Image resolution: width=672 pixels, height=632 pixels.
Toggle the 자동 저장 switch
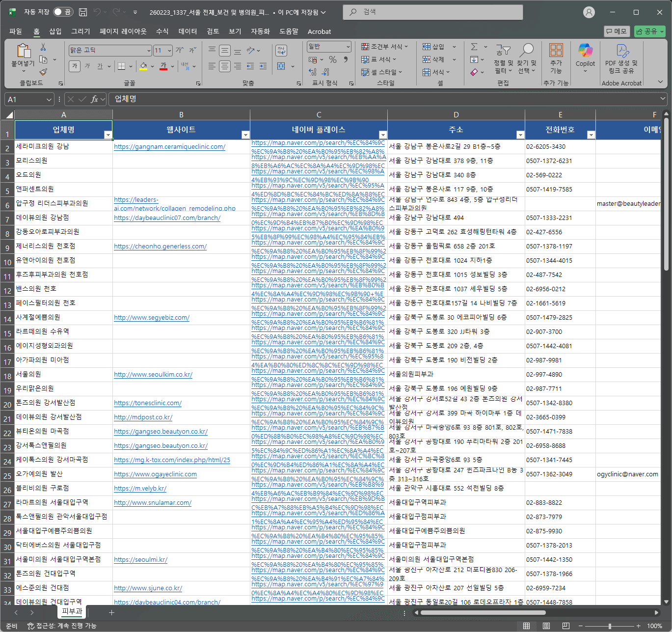[x=63, y=12]
